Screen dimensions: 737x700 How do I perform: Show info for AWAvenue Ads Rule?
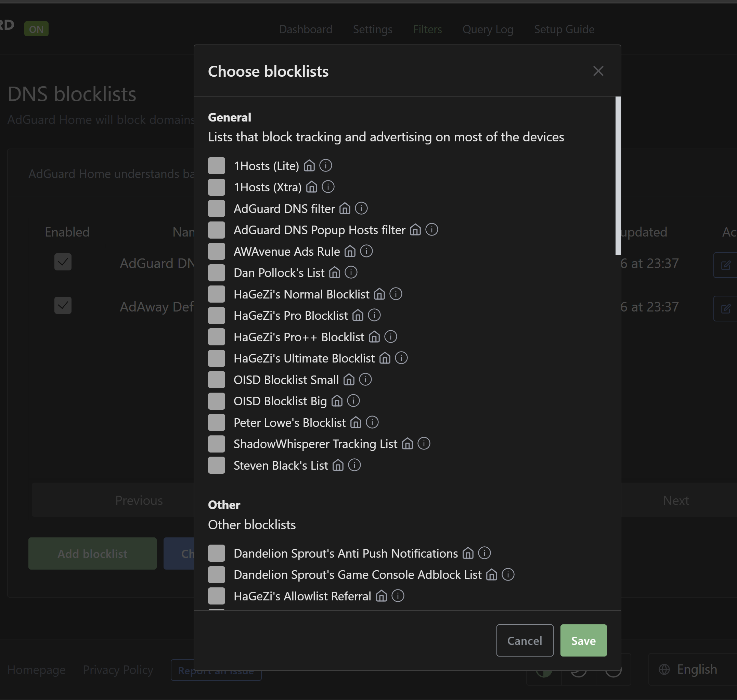tap(366, 252)
